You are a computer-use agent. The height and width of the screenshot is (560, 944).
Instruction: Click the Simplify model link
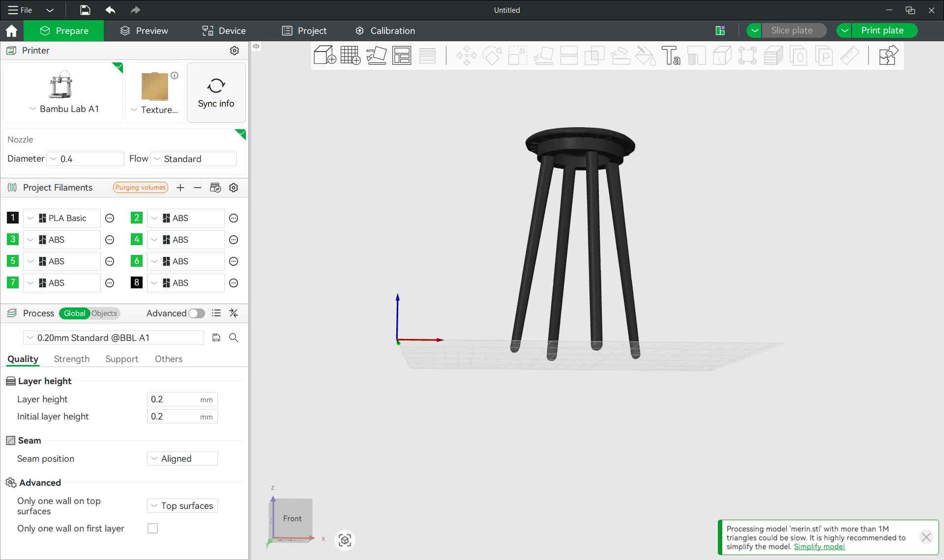click(x=819, y=547)
